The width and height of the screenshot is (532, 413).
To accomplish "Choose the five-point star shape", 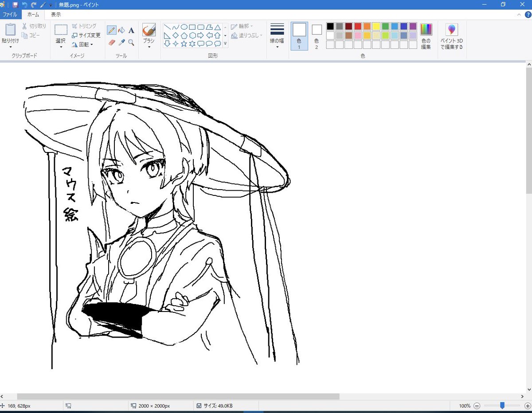I will (184, 43).
